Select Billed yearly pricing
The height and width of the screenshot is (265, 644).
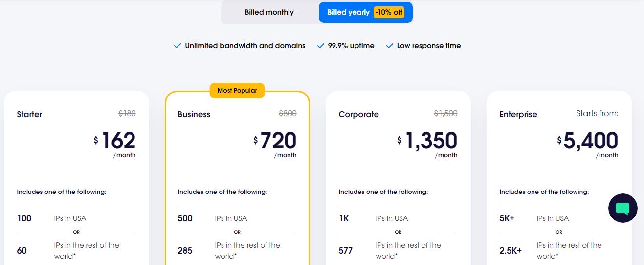365,12
